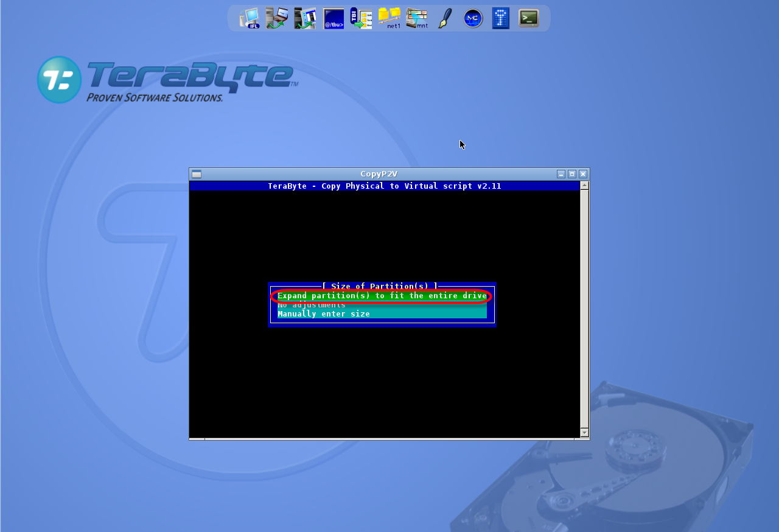Launch the terminal prompt icon
Image resolution: width=779 pixels, height=532 pixels.
pyautogui.click(x=529, y=18)
